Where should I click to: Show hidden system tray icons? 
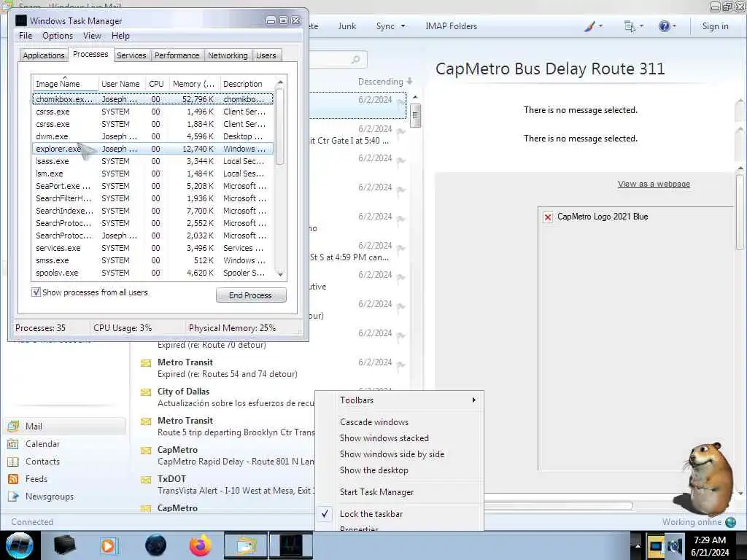click(x=638, y=546)
